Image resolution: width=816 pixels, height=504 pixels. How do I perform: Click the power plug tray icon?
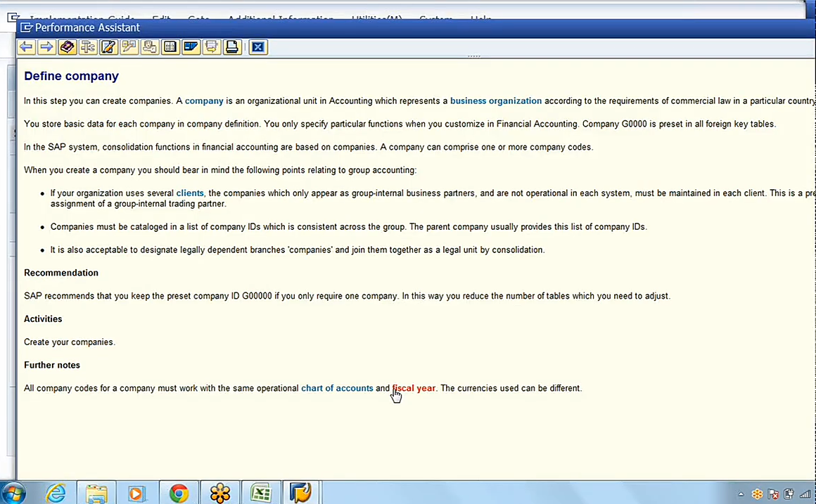tap(789, 494)
